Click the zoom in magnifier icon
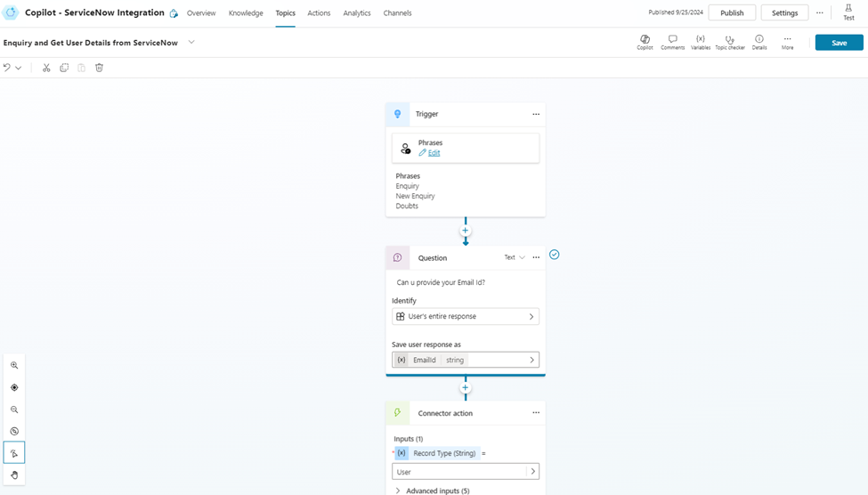The width and height of the screenshot is (868, 495). pyautogui.click(x=14, y=366)
